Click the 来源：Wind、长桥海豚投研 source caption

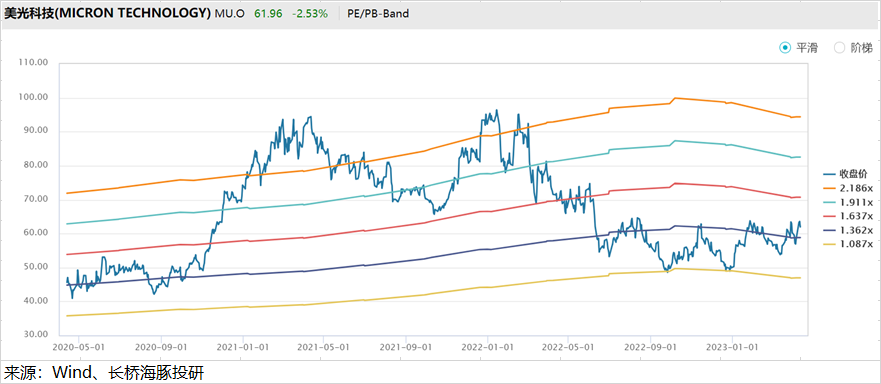[x=104, y=372]
